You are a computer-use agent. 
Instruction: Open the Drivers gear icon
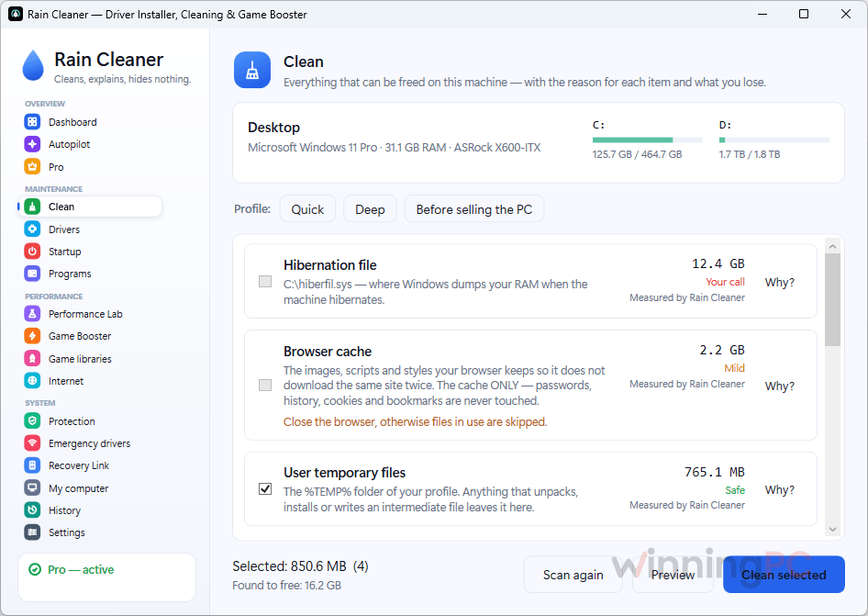32,229
